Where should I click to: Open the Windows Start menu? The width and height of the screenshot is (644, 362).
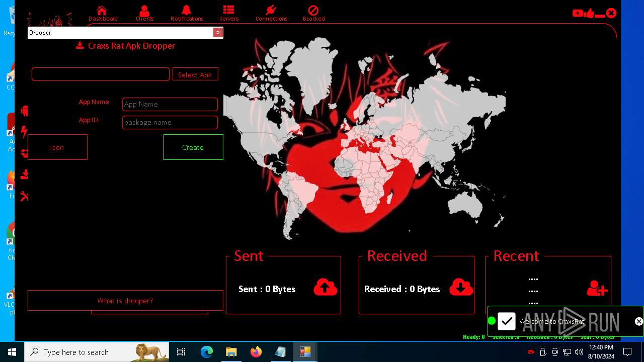(x=12, y=352)
